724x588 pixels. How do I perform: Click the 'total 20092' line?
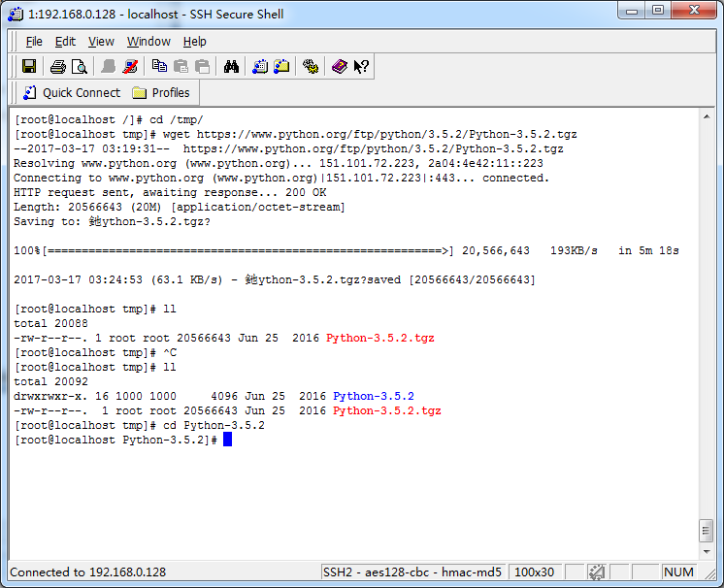50,381
